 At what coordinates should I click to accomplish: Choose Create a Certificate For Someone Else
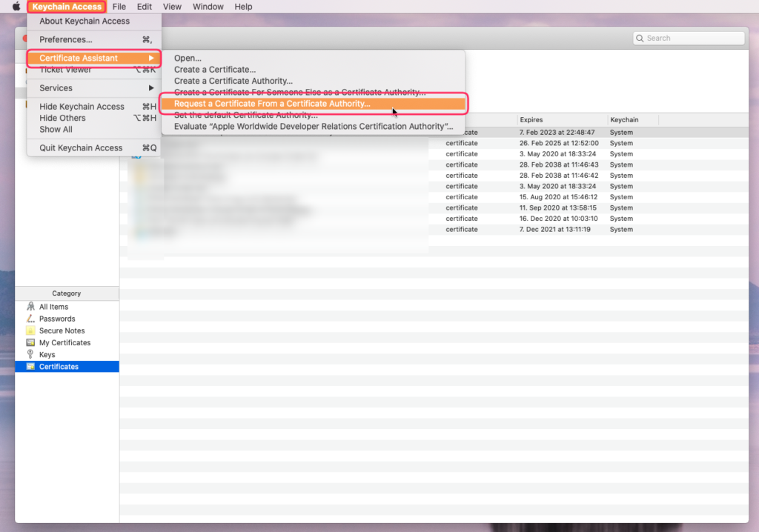pyautogui.click(x=314, y=92)
